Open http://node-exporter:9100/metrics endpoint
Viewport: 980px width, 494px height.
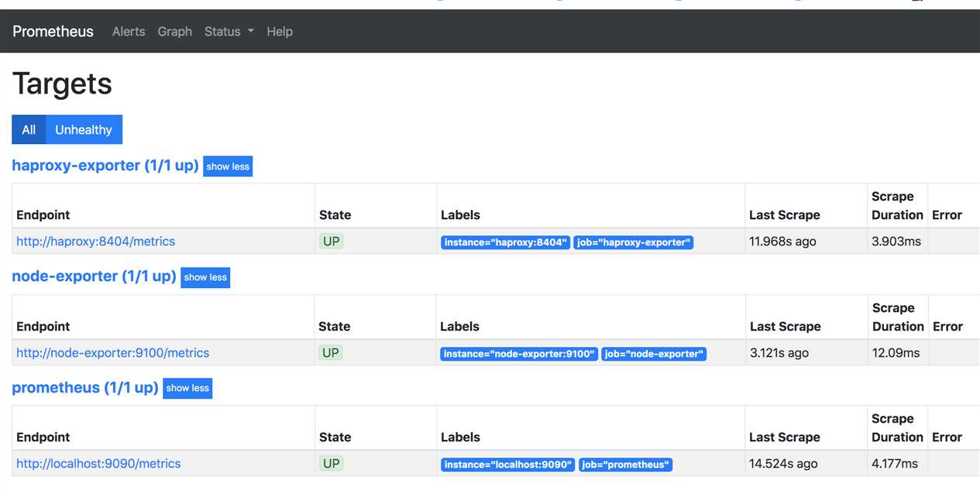tap(113, 353)
